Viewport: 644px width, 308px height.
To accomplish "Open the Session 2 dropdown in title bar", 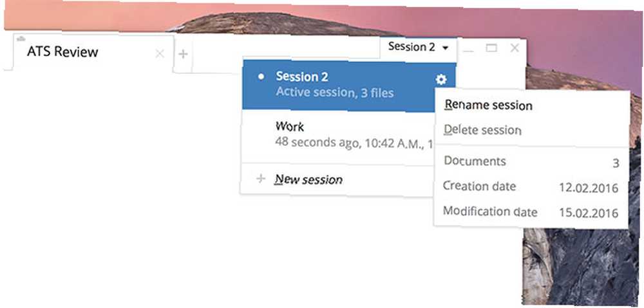I will coord(419,47).
